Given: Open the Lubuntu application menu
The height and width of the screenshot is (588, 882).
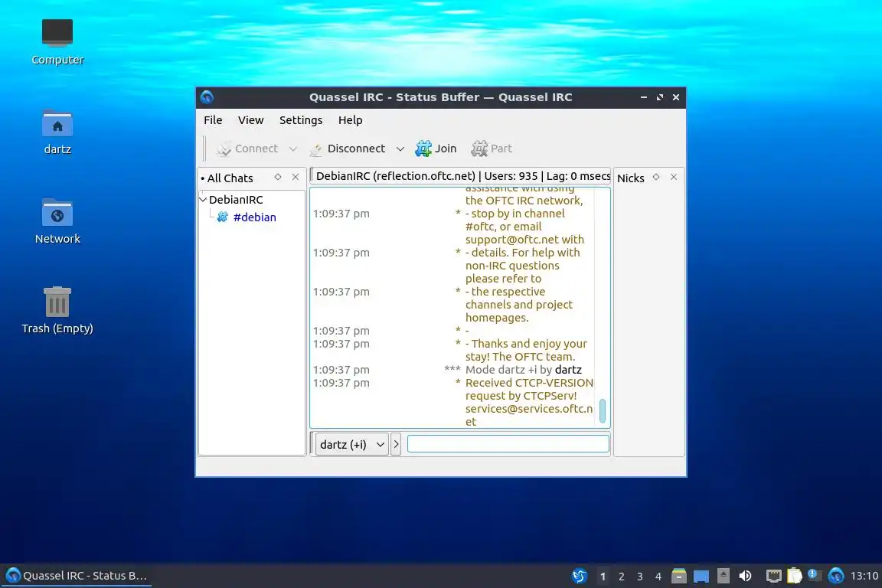Looking at the screenshot, I should pyautogui.click(x=579, y=576).
